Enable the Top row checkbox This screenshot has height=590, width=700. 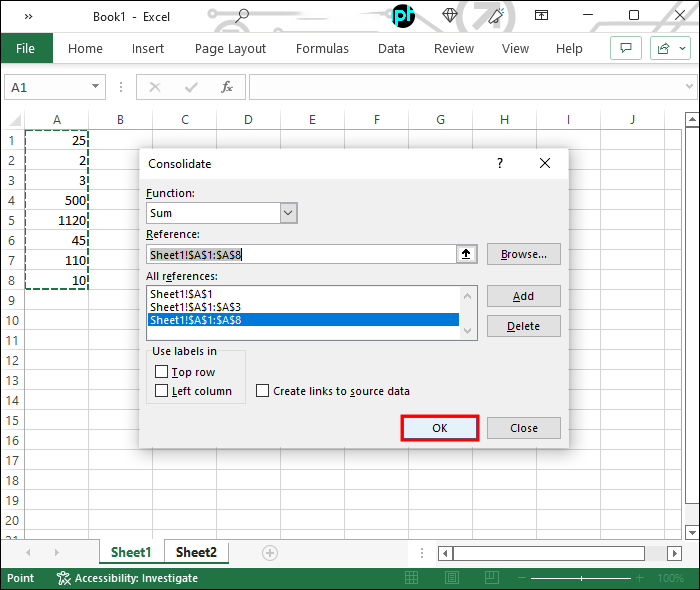click(x=161, y=372)
